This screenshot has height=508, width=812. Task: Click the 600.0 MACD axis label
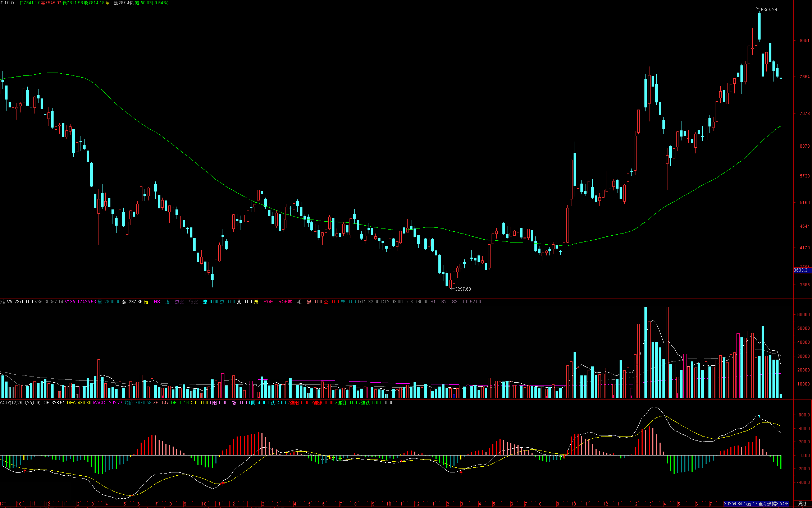tap(804, 415)
